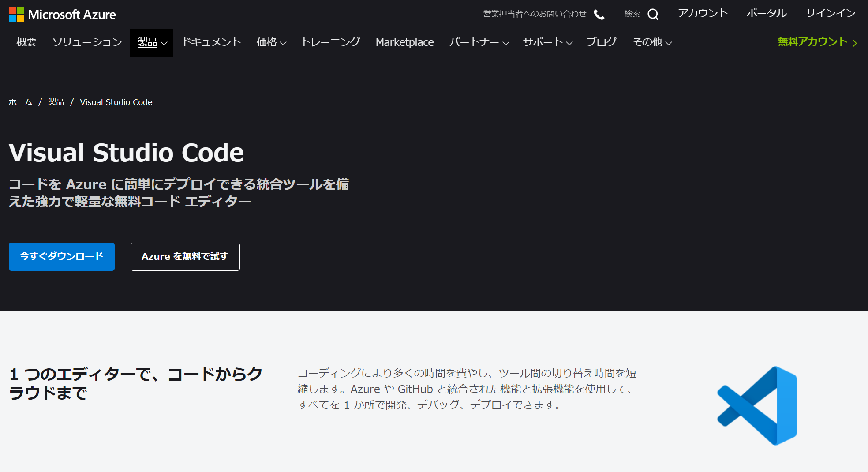Click the サインイン link
Viewport: 868px width, 472px height.
pyautogui.click(x=831, y=14)
